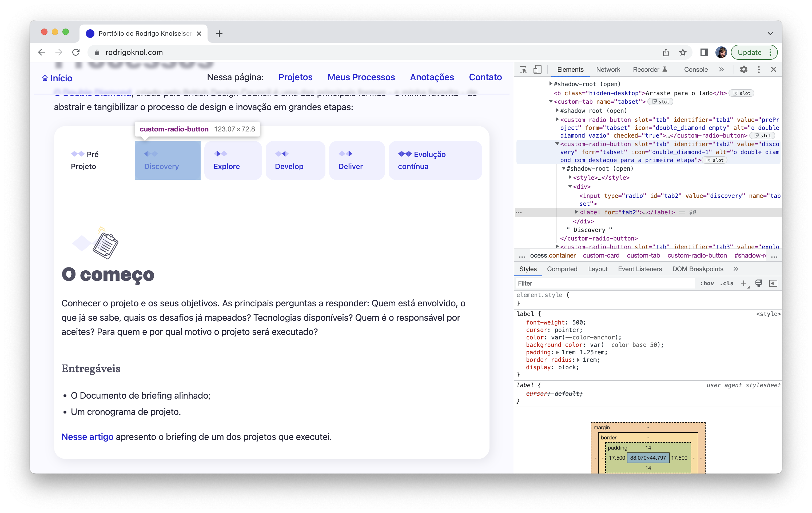Click the padlock site info icon

click(x=97, y=52)
